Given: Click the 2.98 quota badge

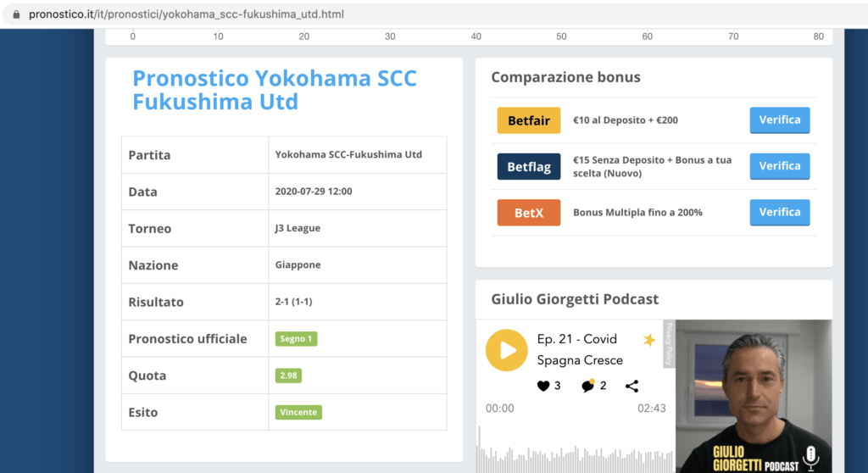Looking at the screenshot, I should click(288, 376).
